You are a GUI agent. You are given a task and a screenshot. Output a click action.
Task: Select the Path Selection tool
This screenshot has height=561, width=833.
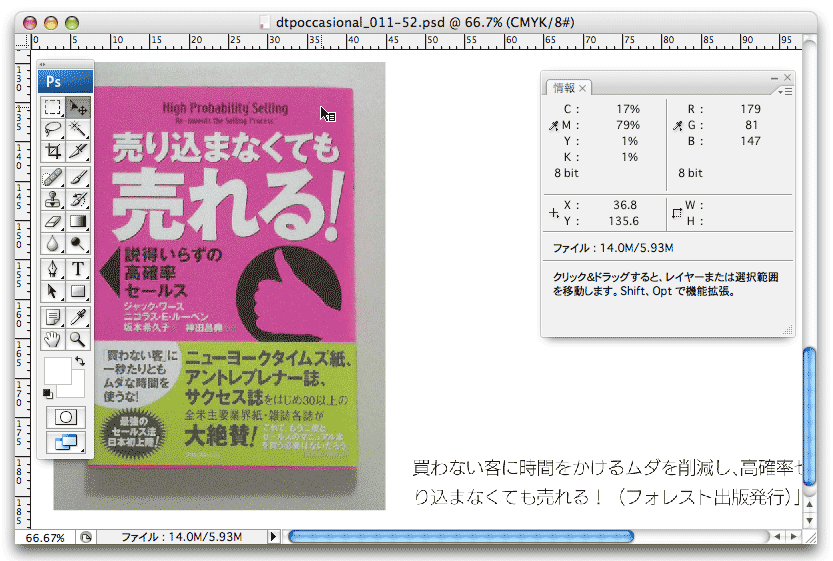[x=53, y=291]
